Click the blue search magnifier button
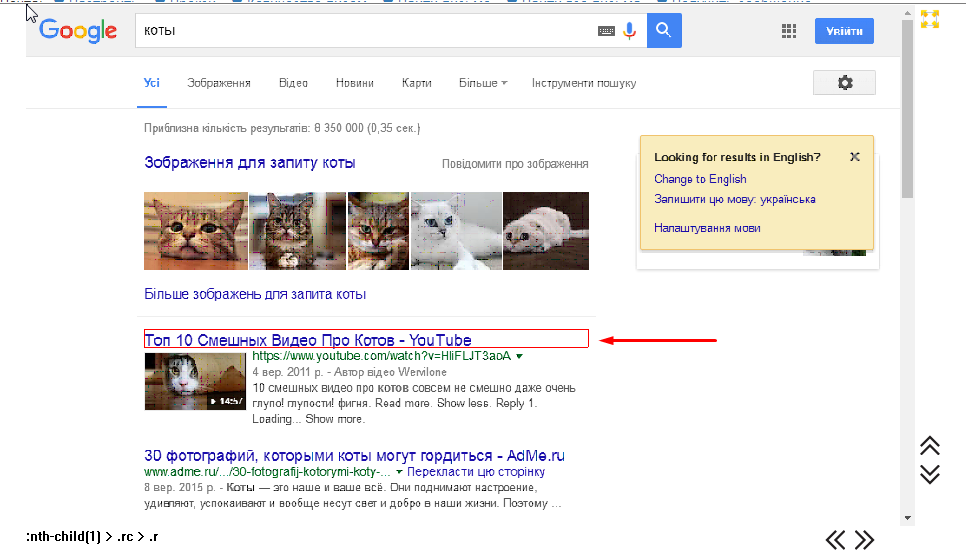Screen dimensions: 966x553 point(664,31)
